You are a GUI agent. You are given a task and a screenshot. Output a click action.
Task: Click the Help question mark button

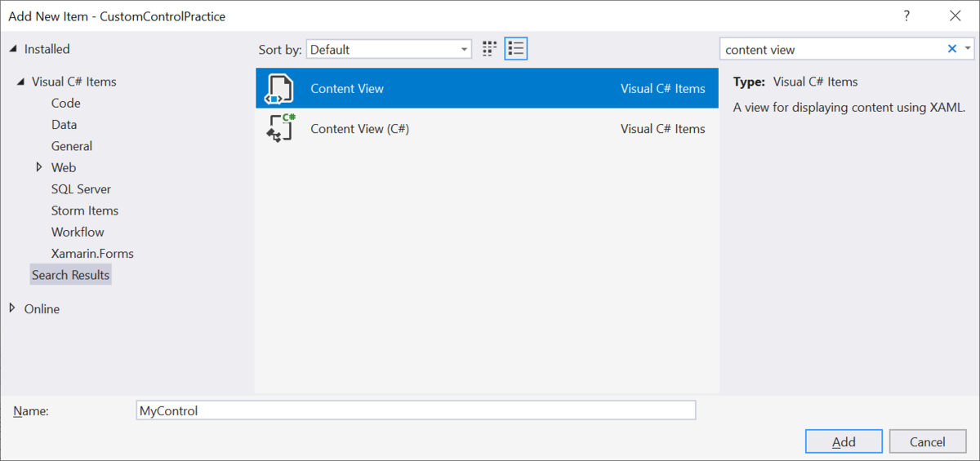point(906,16)
